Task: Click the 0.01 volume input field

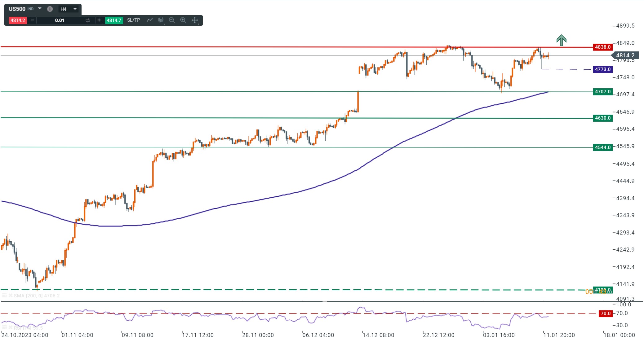Action: pyautogui.click(x=60, y=20)
